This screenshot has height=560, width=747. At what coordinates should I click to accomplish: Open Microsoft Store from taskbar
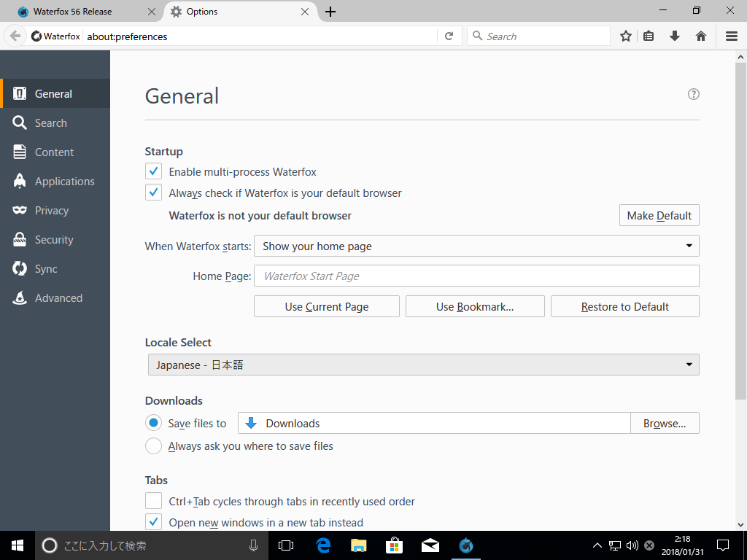coord(395,545)
